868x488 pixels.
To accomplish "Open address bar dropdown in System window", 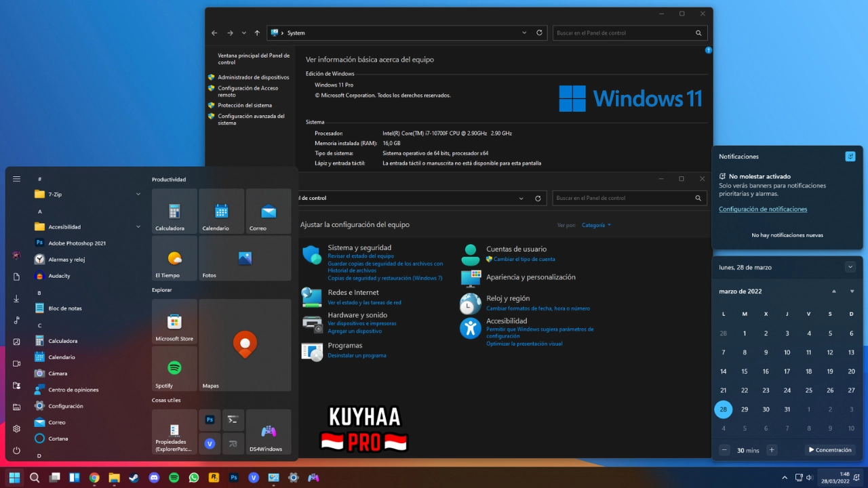I will (524, 33).
